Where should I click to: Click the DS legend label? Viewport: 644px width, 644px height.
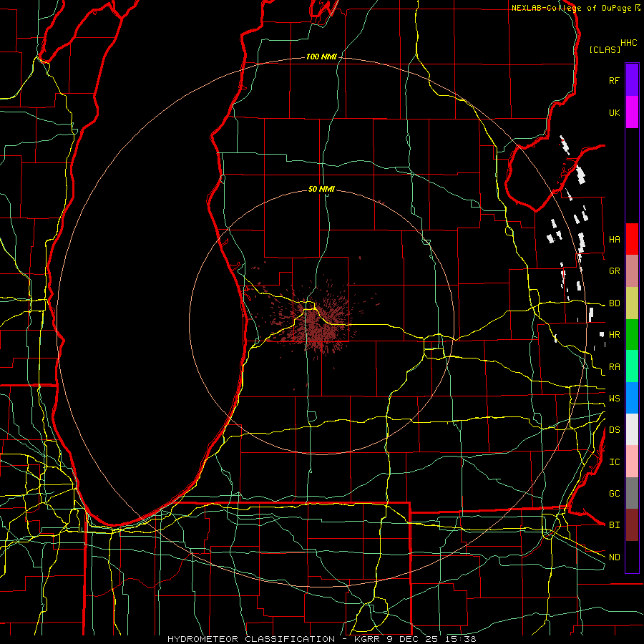coord(614,430)
